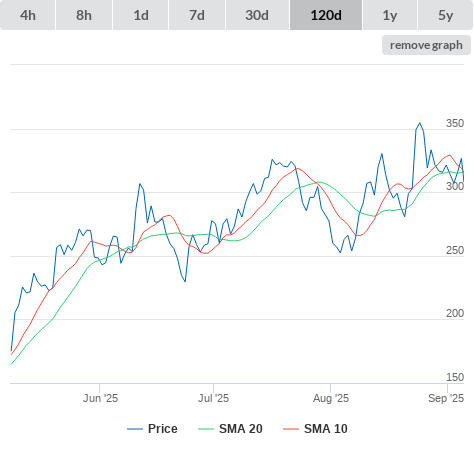
Task: Click the 300 price axis value
Action: click(455, 186)
